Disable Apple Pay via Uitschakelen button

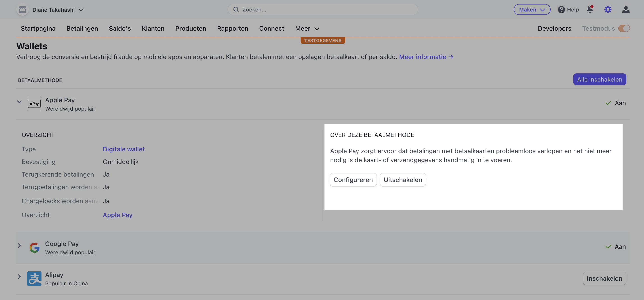pos(402,179)
